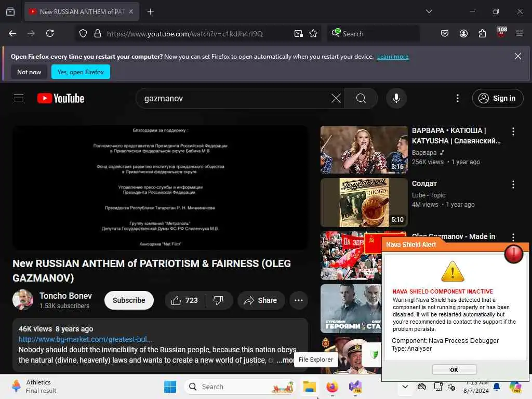
Task: Share this video
Action: click(x=261, y=300)
